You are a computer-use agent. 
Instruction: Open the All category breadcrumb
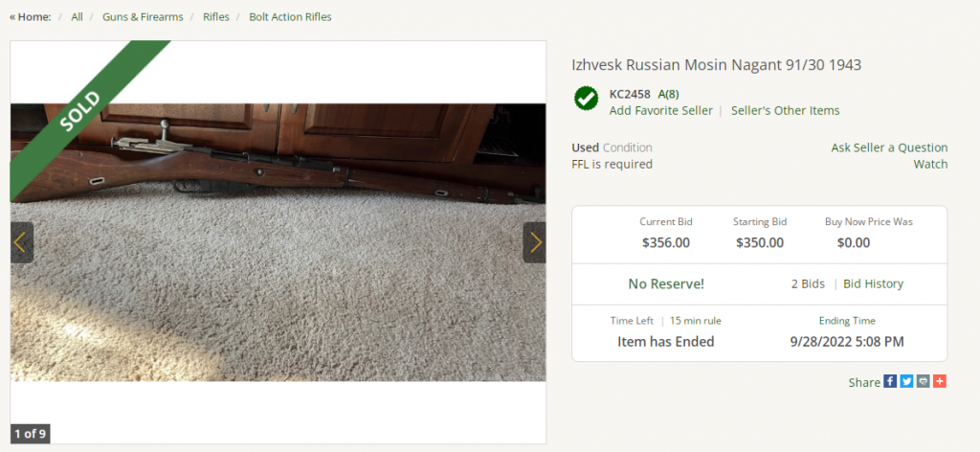coord(77,17)
